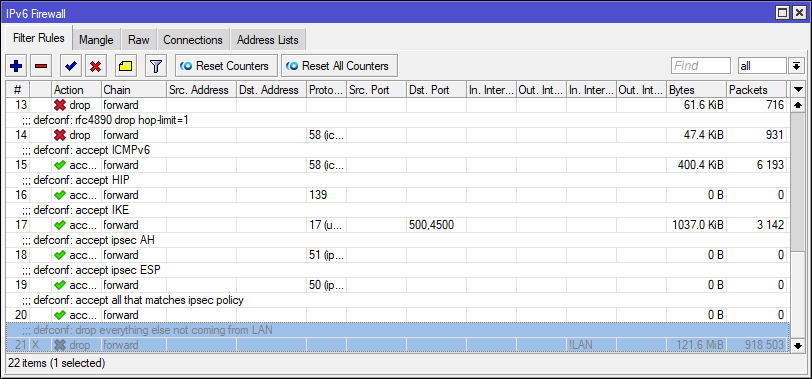
Task: Open the Address Lists tab
Action: click(x=268, y=40)
